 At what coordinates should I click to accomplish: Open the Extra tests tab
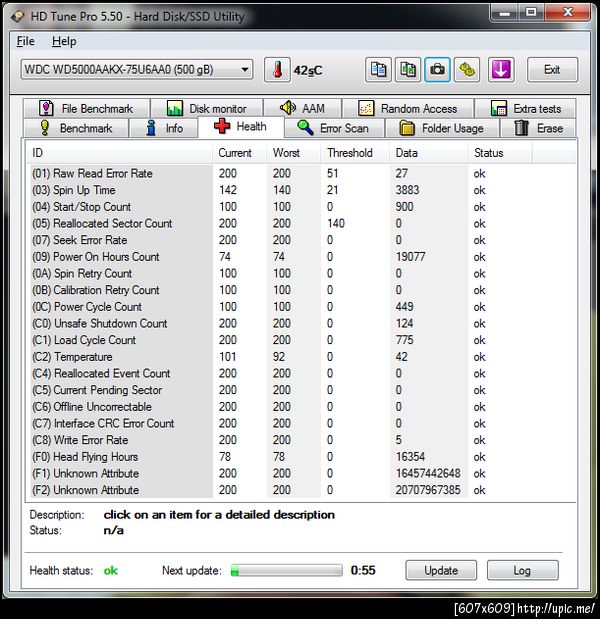tap(525, 108)
